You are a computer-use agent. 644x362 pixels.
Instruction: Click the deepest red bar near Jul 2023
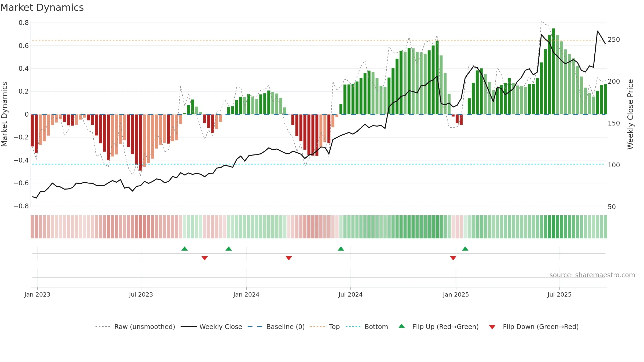(140, 142)
